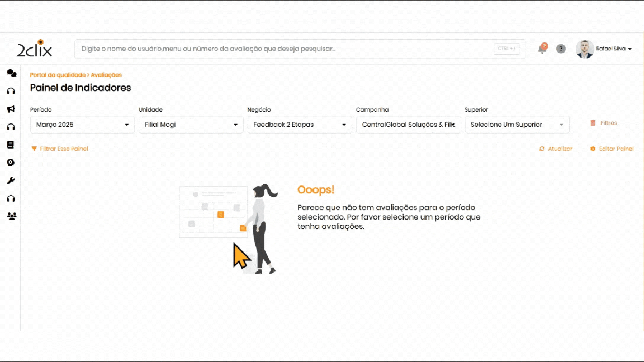Open the Selecione Um Superior dropdown
The width and height of the screenshot is (644, 362).
pyautogui.click(x=517, y=125)
